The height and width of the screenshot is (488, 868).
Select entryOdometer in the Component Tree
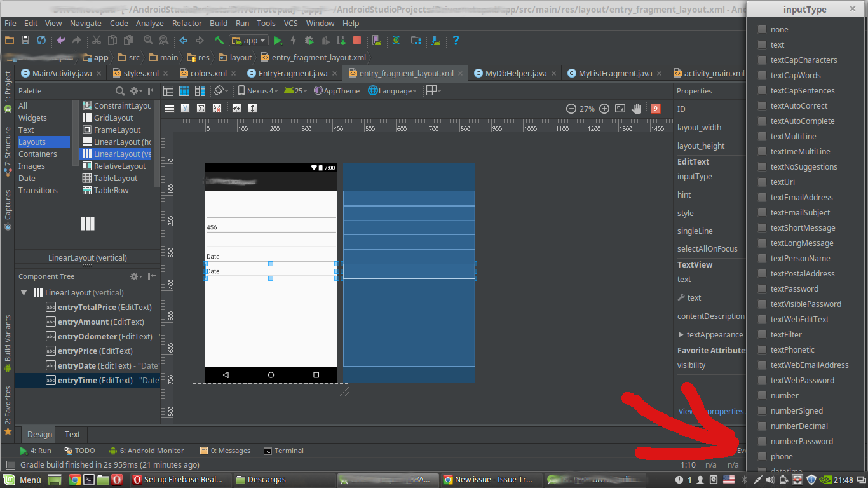click(x=87, y=337)
